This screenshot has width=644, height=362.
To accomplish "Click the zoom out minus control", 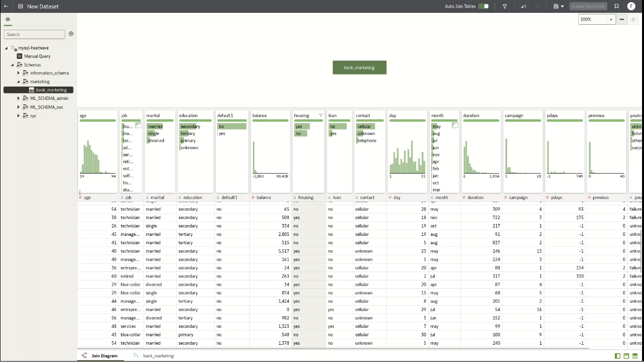I will click(622, 19).
